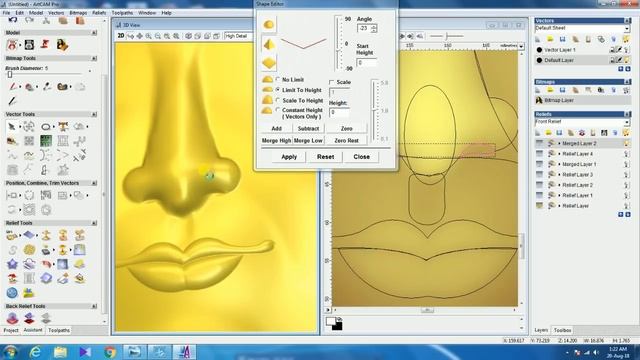Screen dimensions: 640x360
Task: Open Windows Explorer folder from taskbar
Action: pos(60,352)
